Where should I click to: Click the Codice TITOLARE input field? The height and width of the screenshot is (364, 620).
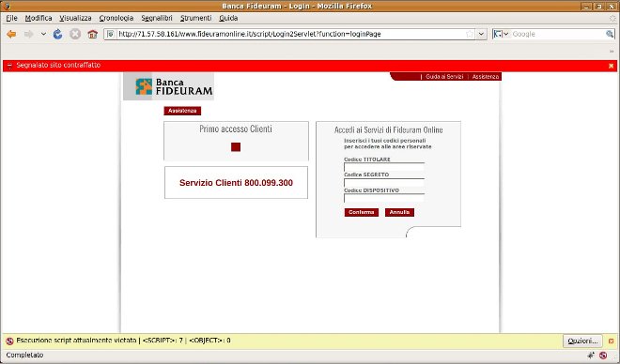384,167
